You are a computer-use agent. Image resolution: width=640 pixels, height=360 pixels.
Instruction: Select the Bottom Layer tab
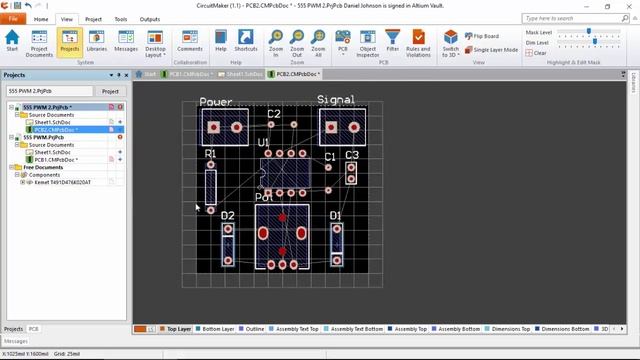click(x=215, y=329)
